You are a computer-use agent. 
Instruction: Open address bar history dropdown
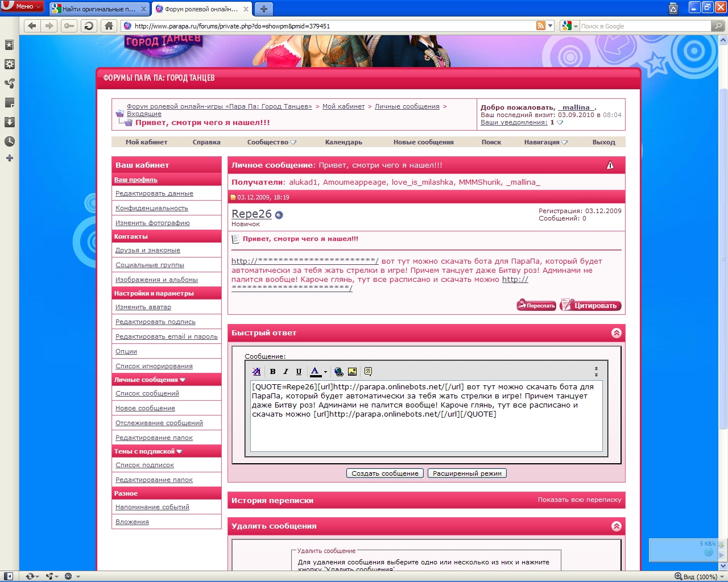[x=551, y=26]
